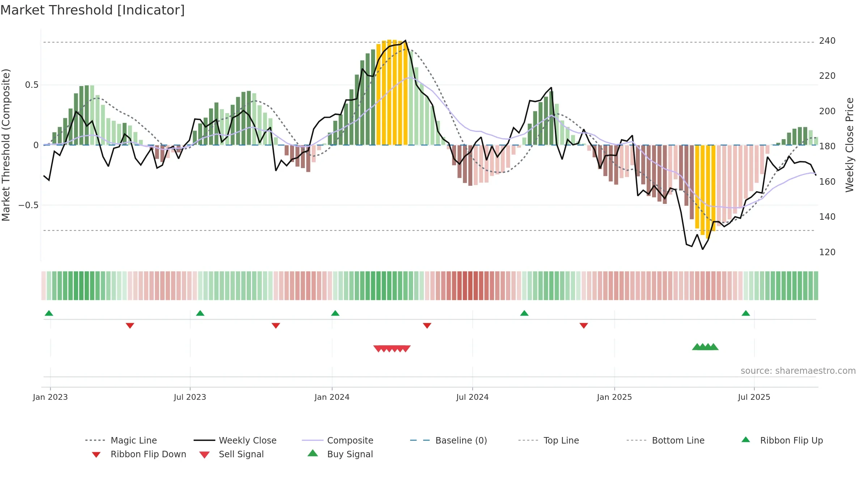Click the green triangle icon beside Buy Signal legend

(313, 453)
